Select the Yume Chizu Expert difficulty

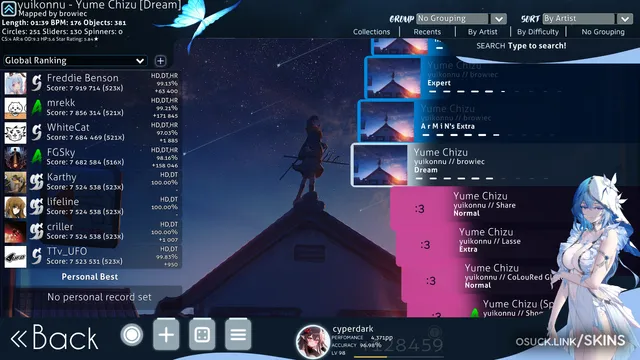coord(502,78)
